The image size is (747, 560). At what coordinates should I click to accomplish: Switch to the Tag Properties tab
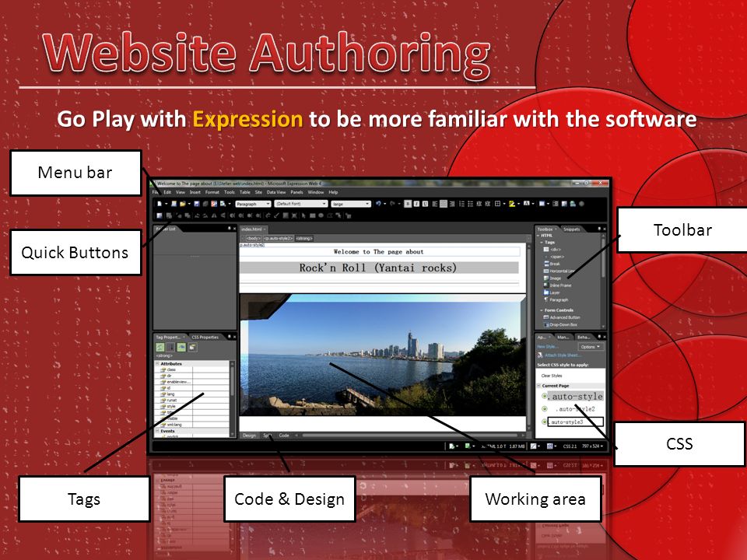tap(168, 337)
